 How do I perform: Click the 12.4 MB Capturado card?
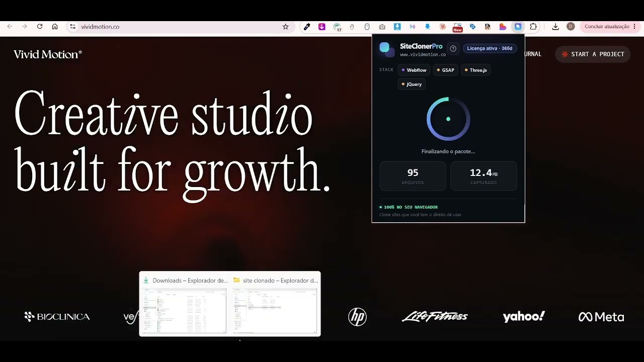(484, 176)
